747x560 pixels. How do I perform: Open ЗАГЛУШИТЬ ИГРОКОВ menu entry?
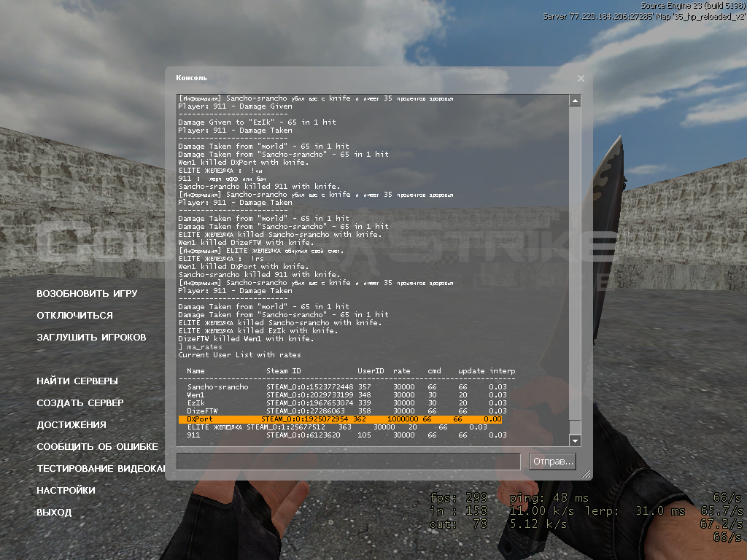tap(91, 338)
